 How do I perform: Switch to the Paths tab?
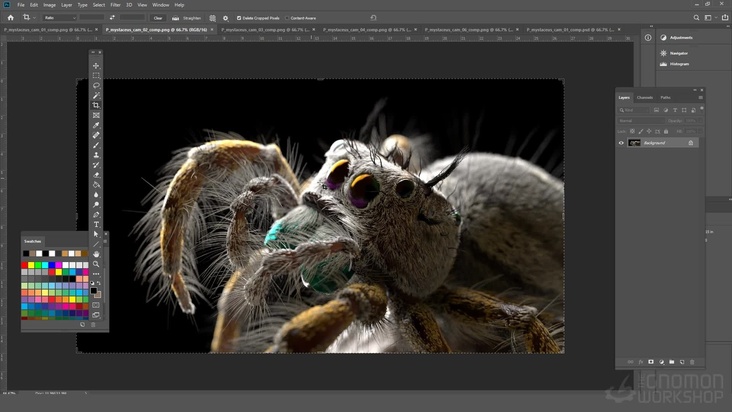[x=666, y=98]
